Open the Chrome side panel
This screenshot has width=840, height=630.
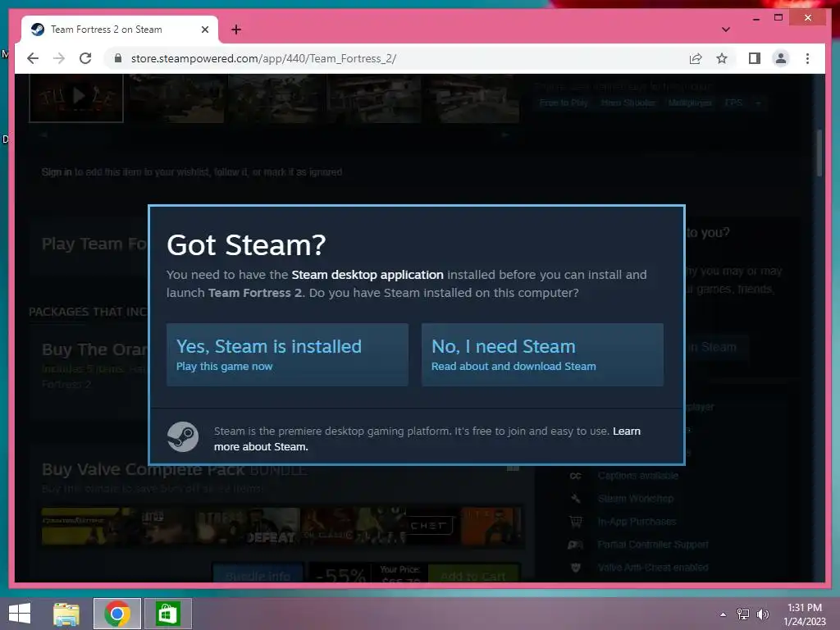click(x=755, y=58)
